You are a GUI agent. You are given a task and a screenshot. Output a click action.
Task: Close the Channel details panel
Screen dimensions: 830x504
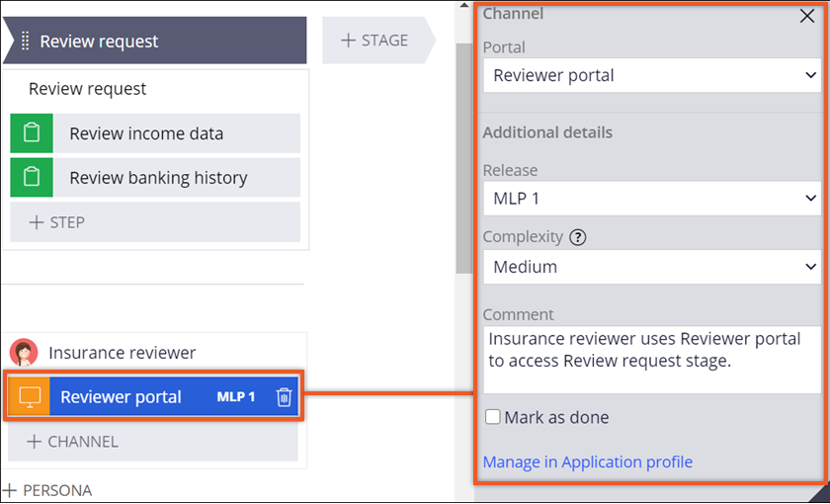[806, 16]
